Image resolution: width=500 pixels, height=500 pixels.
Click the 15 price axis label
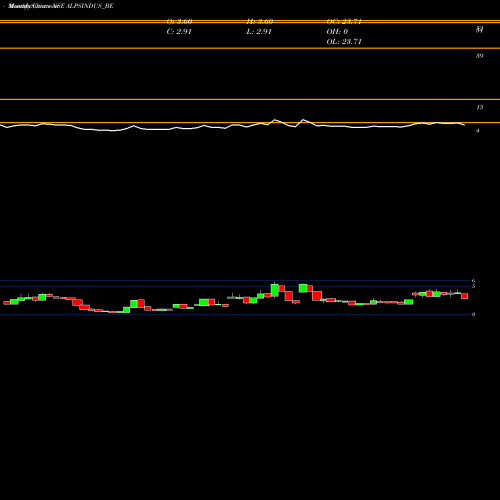(x=479, y=107)
